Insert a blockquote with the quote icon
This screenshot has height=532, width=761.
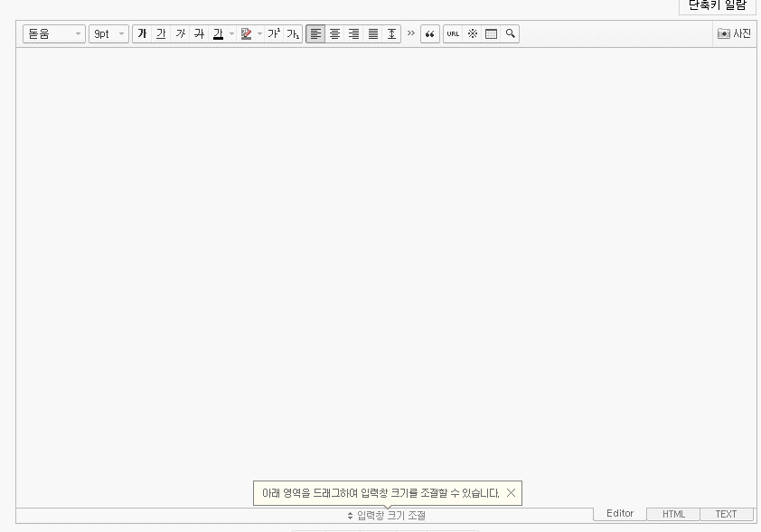[431, 33]
